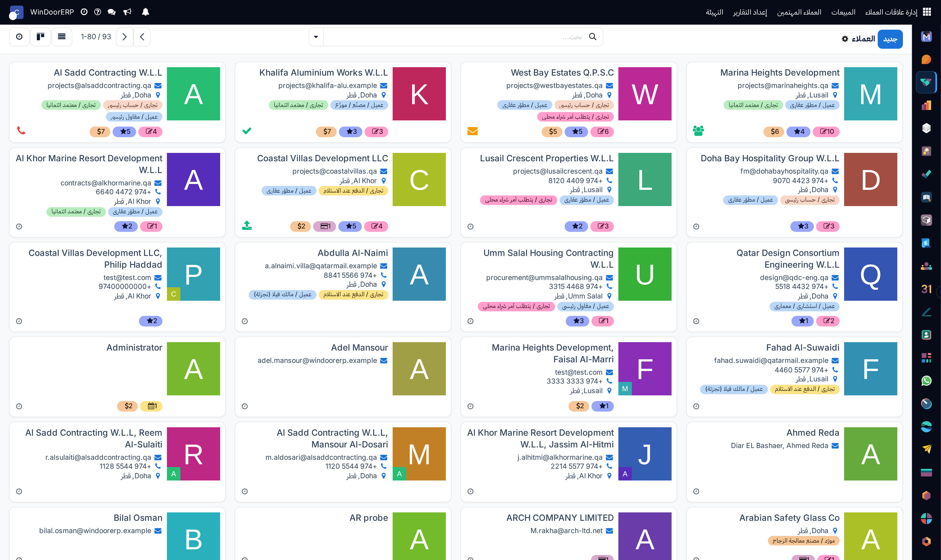Click the notification bell icon
Viewport: 941px width, 560px height.
point(145,12)
